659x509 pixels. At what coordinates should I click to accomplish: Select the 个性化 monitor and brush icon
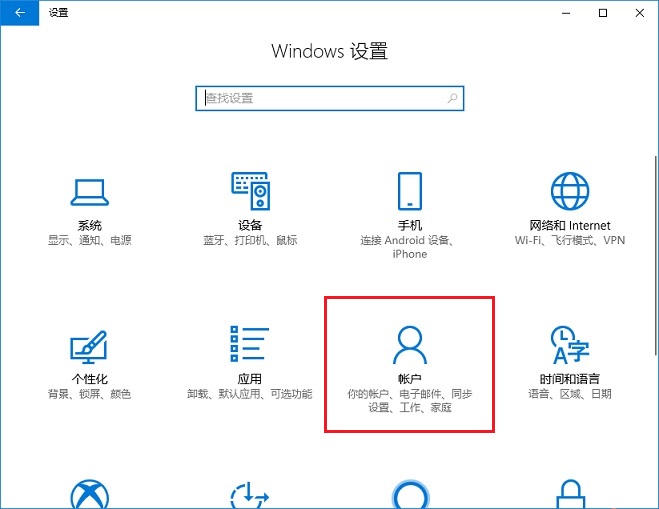point(89,345)
